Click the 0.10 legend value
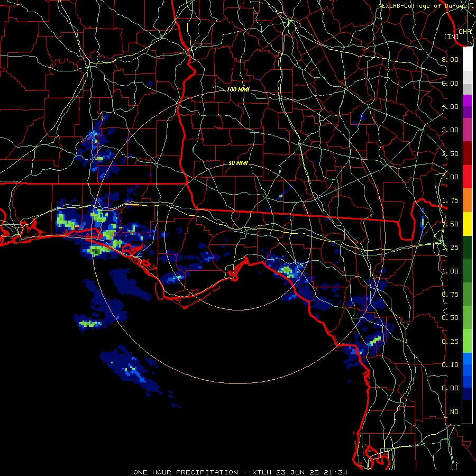This screenshot has width=476, height=476. click(450, 365)
